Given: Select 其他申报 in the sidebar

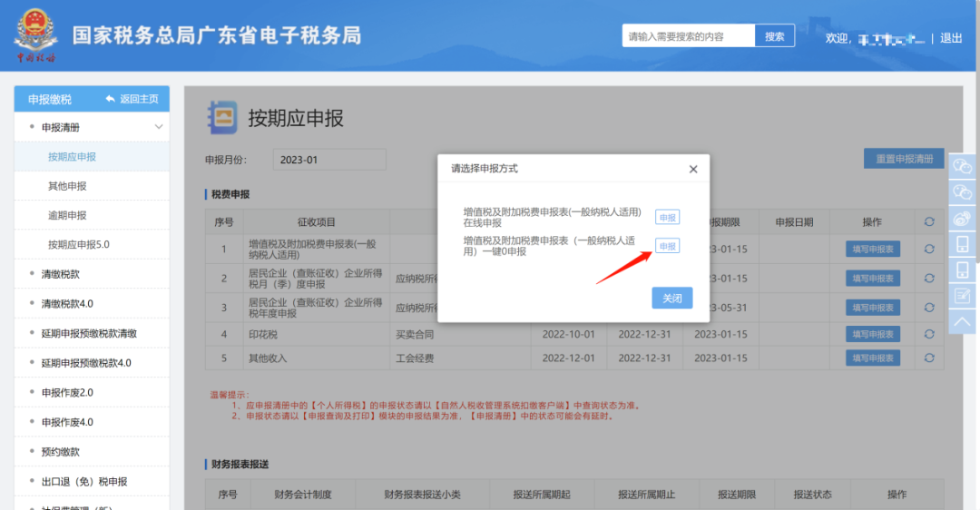Looking at the screenshot, I should click(x=67, y=186).
